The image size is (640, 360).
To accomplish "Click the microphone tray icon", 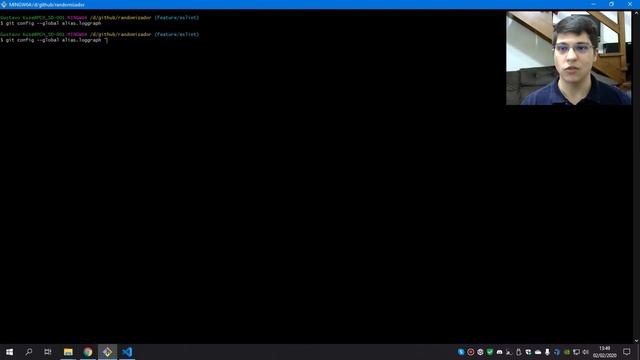I will point(547,352).
